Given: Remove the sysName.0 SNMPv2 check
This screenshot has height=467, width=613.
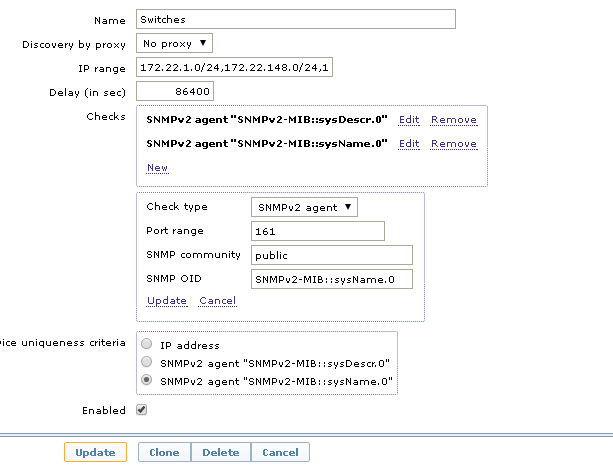Looking at the screenshot, I should (453, 144).
